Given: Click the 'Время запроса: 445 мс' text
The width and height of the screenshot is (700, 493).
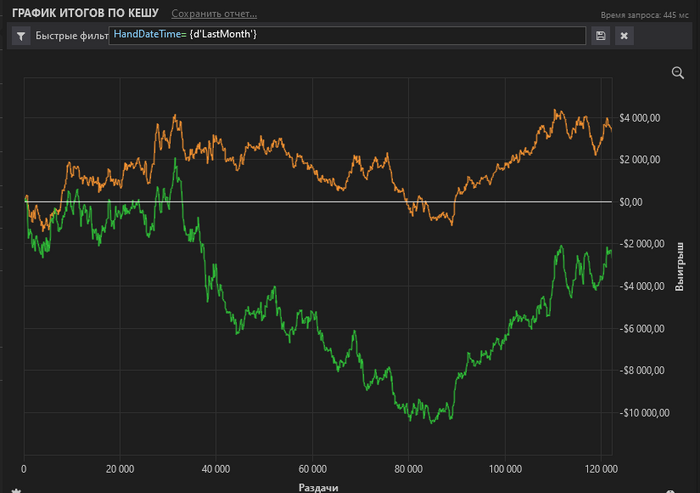Looking at the screenshot, I should 644,15.
